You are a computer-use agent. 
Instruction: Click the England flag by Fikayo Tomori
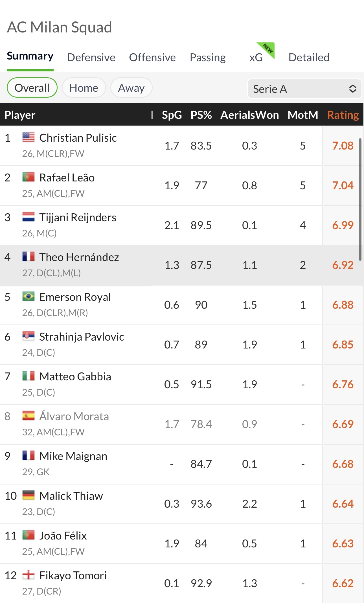[28, 575]
